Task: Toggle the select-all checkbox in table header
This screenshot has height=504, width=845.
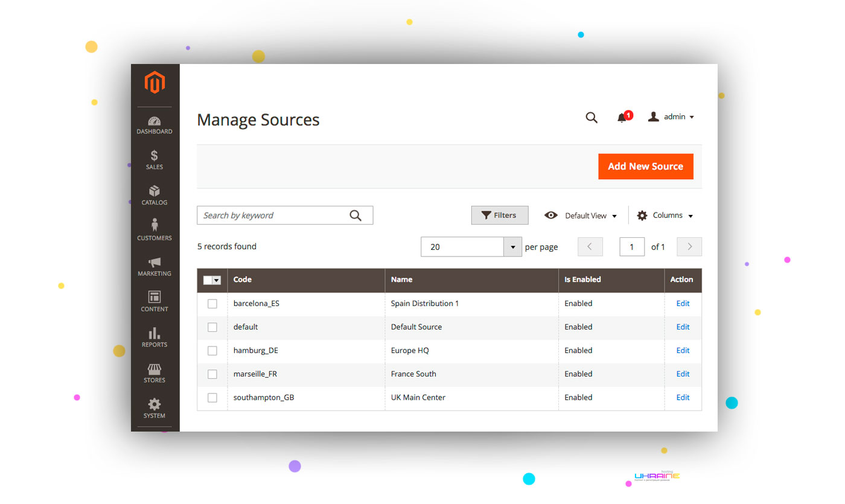Action: 208,280
